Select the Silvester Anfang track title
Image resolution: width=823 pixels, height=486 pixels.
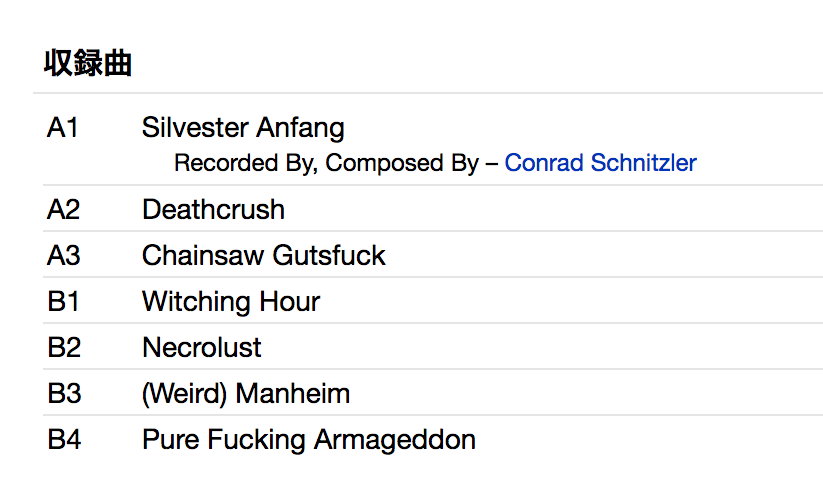click(x=243, y=128)
